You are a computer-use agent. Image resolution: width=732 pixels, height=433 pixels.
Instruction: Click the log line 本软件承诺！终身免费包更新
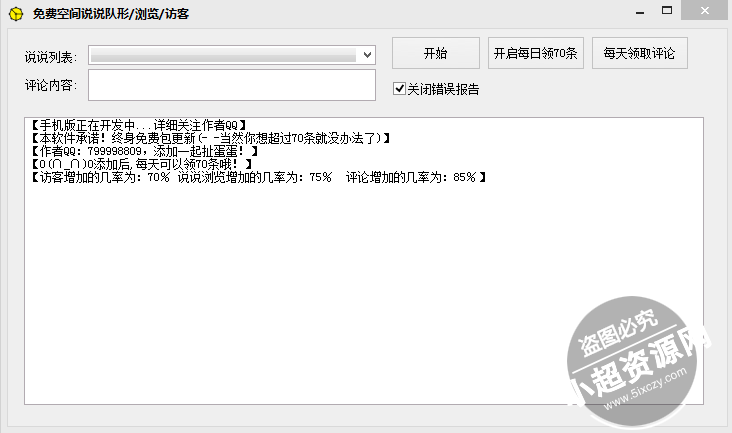(211, 138)
